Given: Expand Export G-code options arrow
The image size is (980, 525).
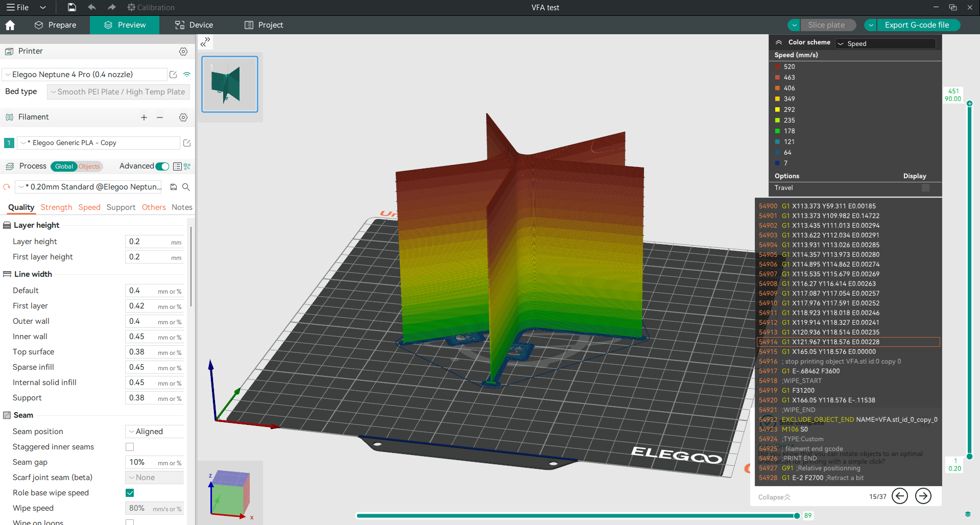Looking at the screenshot, I should pyautogui.click(x=871, y=25).
